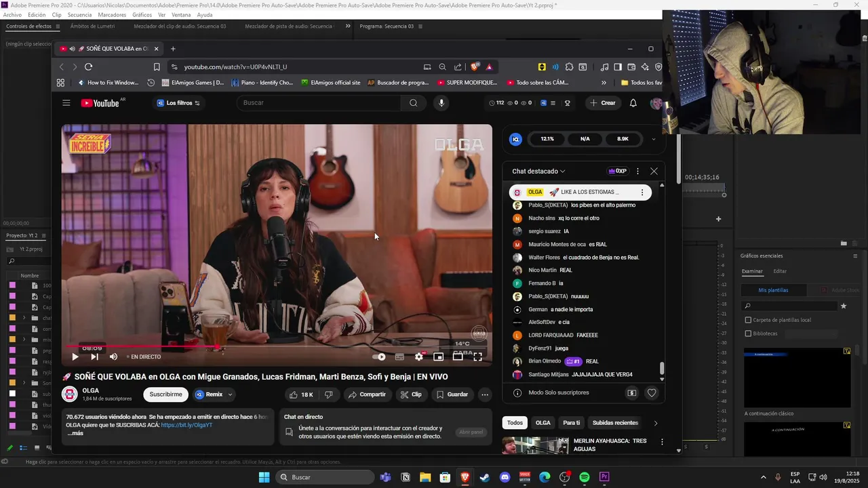Skip to next video in player
Image resolution: width=868 pixels, height=488 pixels.
(x=94, y=357)
